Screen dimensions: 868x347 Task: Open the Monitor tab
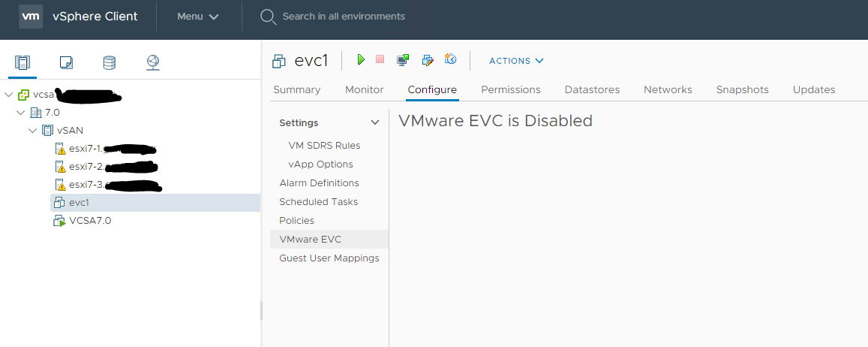pyautogui.click(x=364, y=89)
